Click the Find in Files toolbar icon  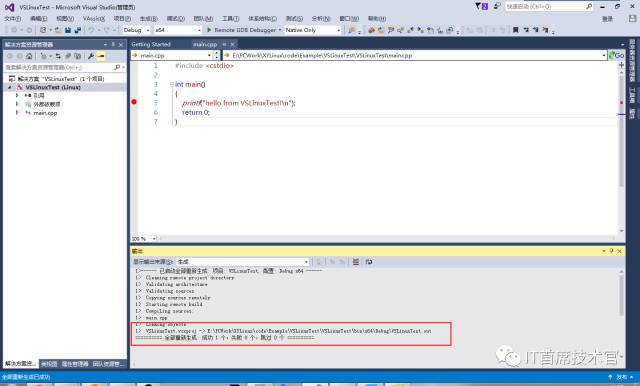pyautogui.click(x=351, y=30)
